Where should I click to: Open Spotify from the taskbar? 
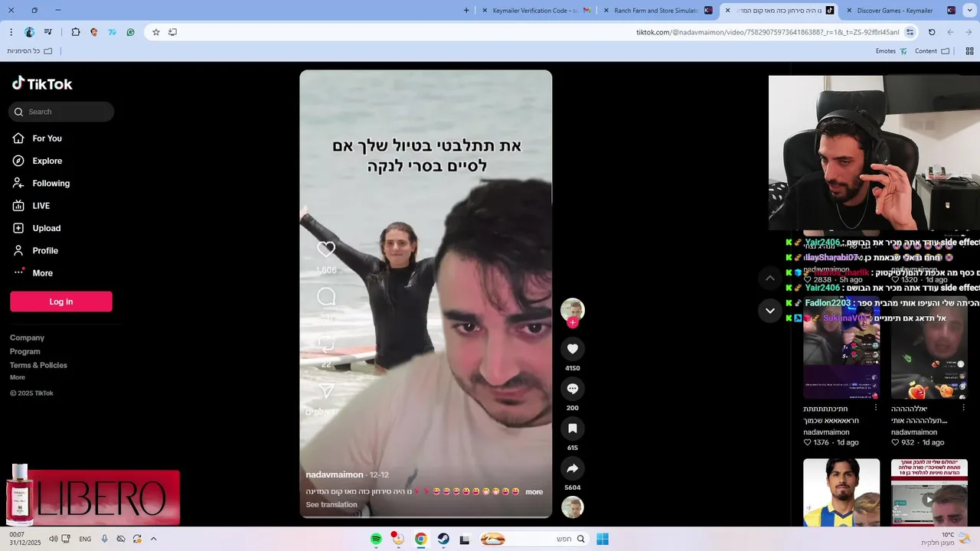376,540
